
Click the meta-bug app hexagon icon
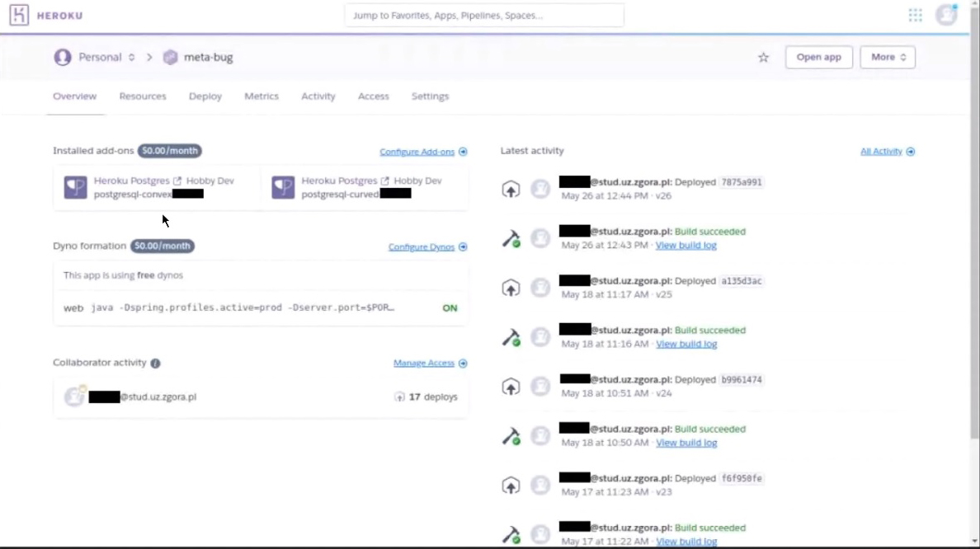coord(171,58)
